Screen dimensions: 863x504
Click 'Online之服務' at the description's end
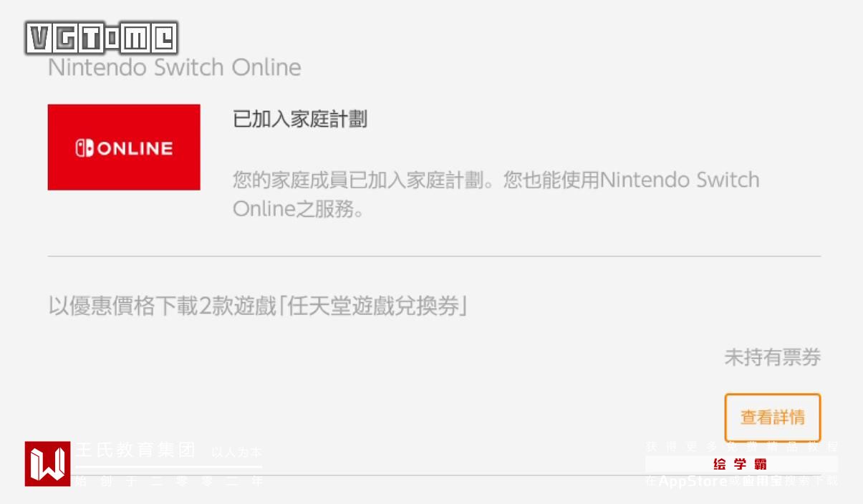pos(297,208)
